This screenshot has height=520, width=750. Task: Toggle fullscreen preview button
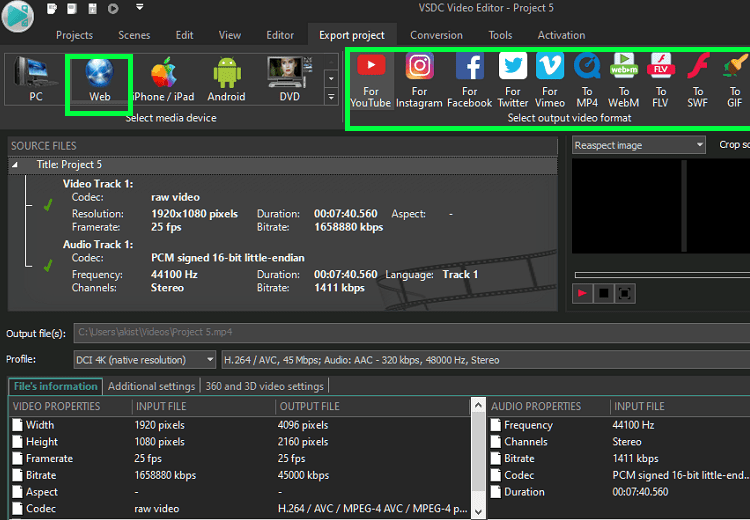tap(625, 293)
